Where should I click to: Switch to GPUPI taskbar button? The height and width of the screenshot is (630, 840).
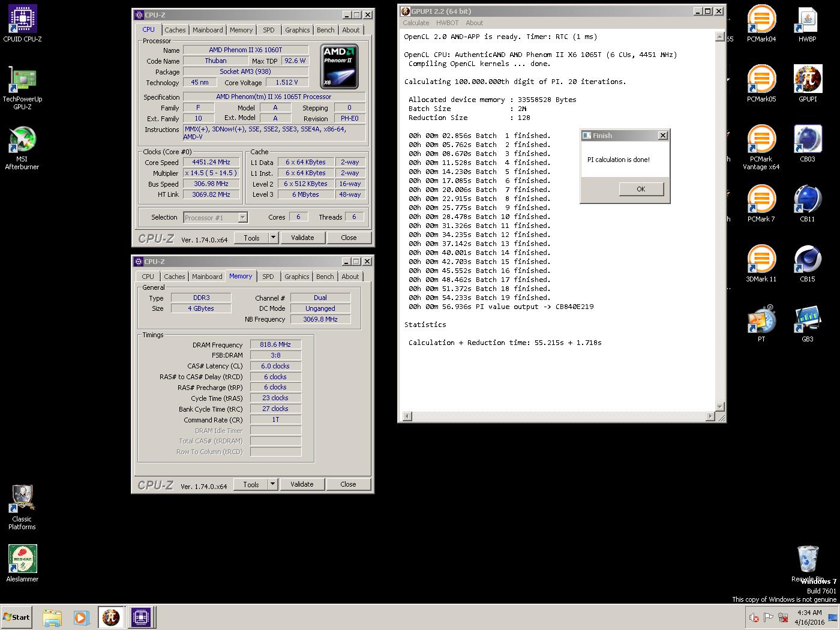(112, 617)
